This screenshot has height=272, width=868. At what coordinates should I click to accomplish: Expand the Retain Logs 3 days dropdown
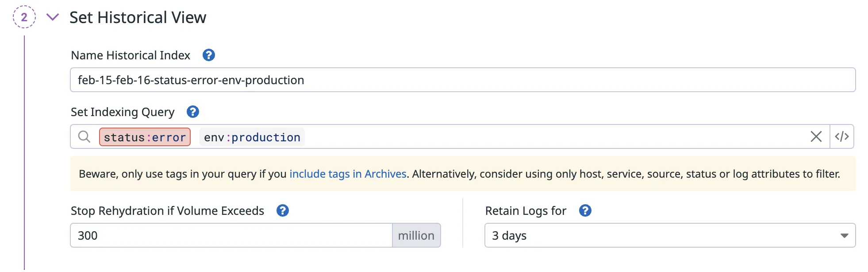tap(670, 236)
